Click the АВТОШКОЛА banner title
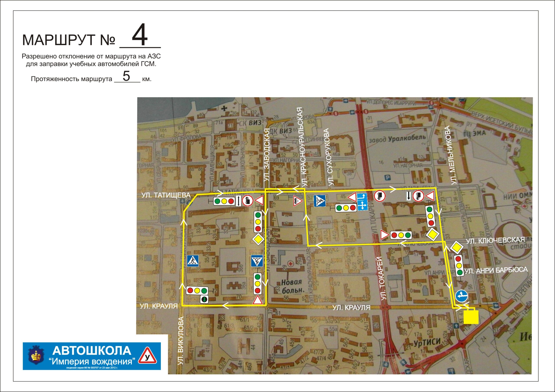Viewport: 555px width, 392px height. (92, 351)
